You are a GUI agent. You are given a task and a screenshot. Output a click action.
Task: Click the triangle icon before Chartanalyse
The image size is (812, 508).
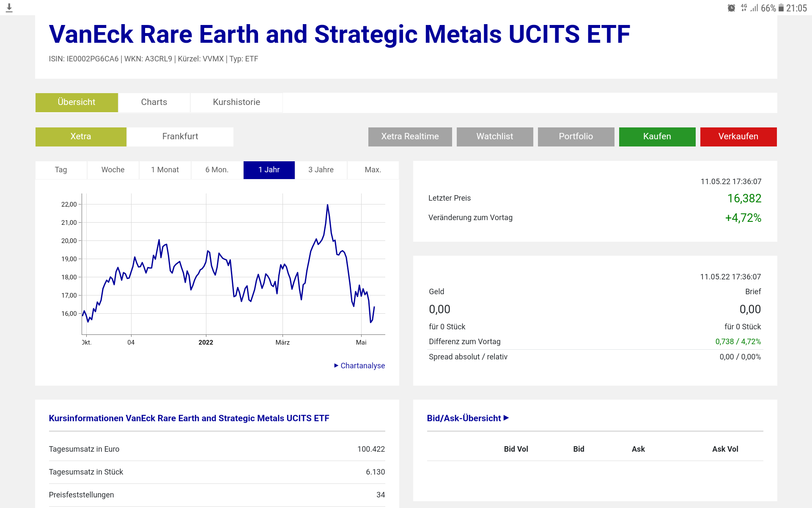pyautogui.click(x=336, y=365)
